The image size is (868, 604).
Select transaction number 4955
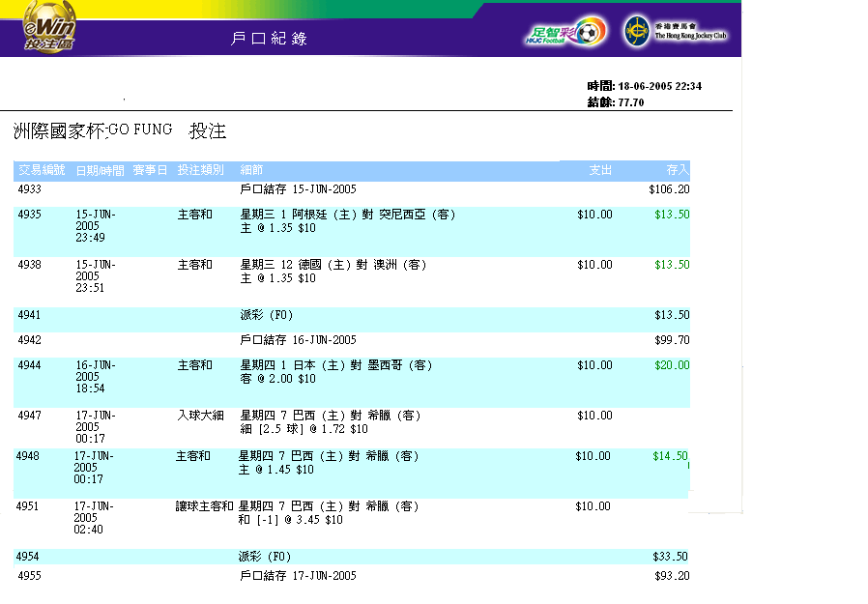point(29,576)
